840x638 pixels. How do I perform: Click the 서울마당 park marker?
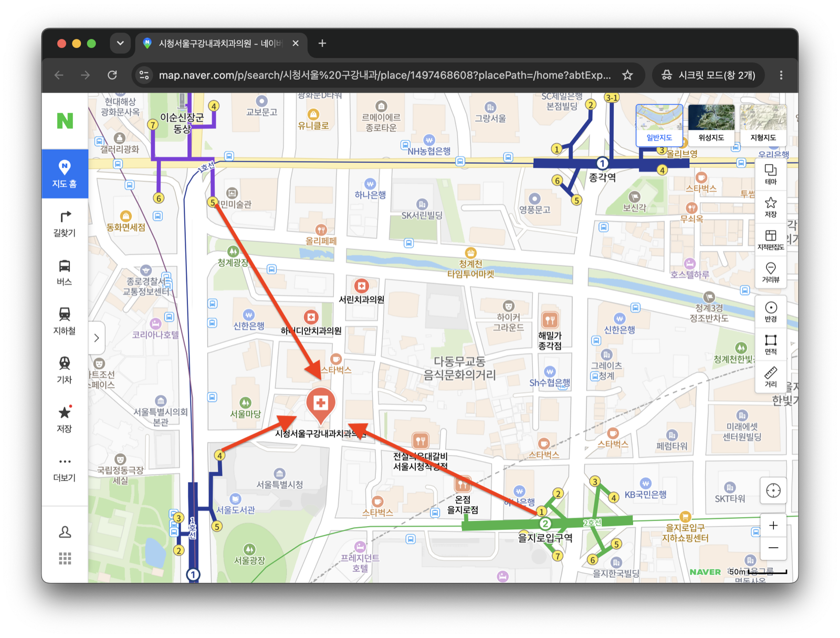tap(245, 403)
